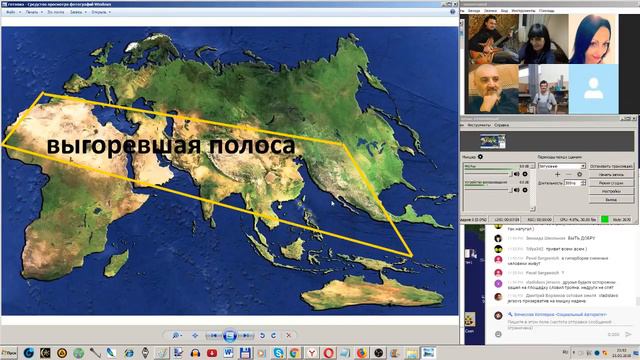Add a transition with the plus icon
This screenshot has height=360, width=640.
tap(558, 174)
